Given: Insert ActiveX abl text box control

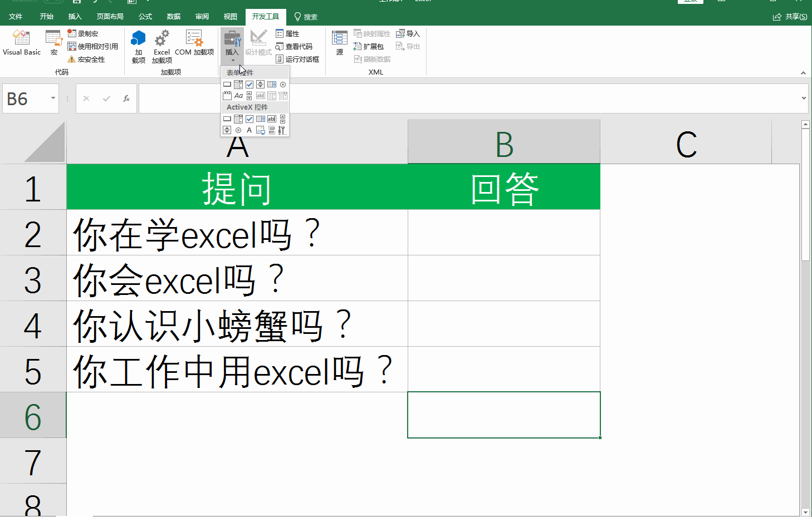Looking at the screenshot, I should tap(272, 119).
